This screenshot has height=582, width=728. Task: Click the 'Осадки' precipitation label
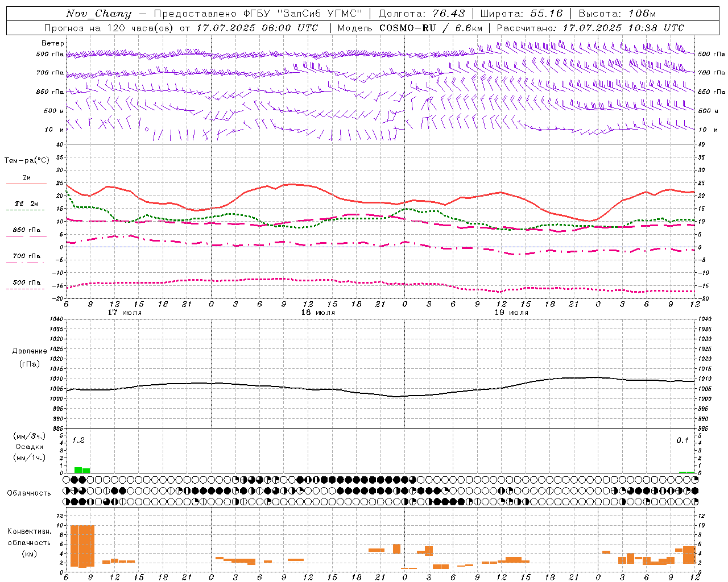tap(29, 447)
